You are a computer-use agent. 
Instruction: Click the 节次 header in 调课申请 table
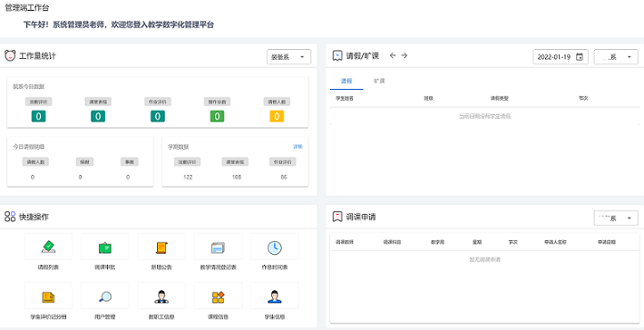513,242
